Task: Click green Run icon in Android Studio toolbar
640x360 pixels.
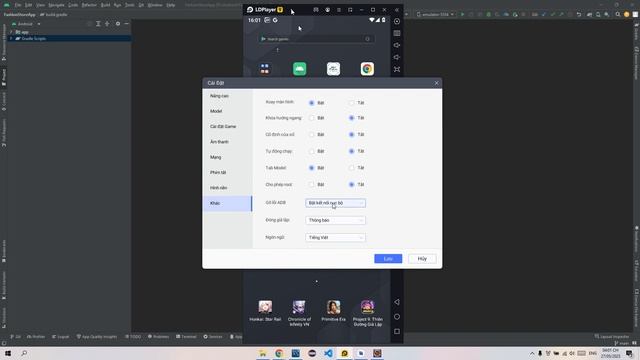Action: pyautogui.click(x=462, y=14)
